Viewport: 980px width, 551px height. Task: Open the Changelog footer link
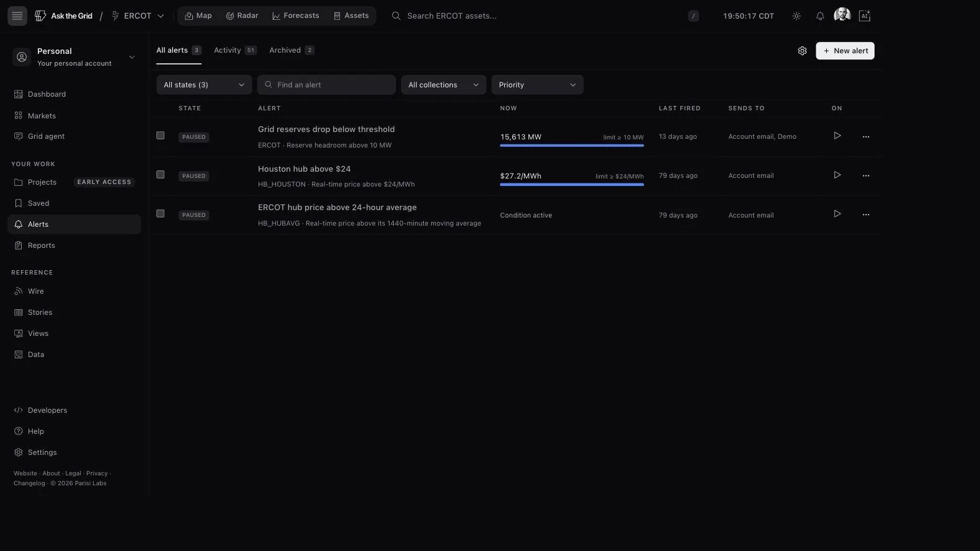29,483
